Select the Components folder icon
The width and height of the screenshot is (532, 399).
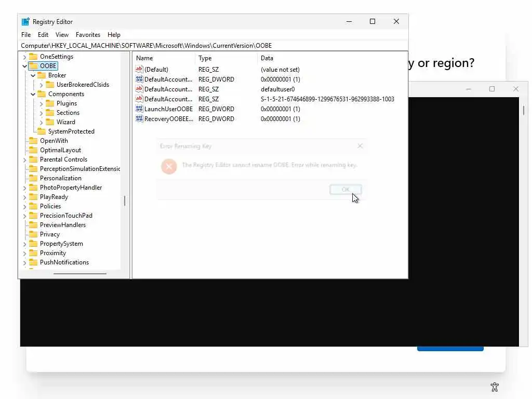pyautogui.click(x=42, y=94)
